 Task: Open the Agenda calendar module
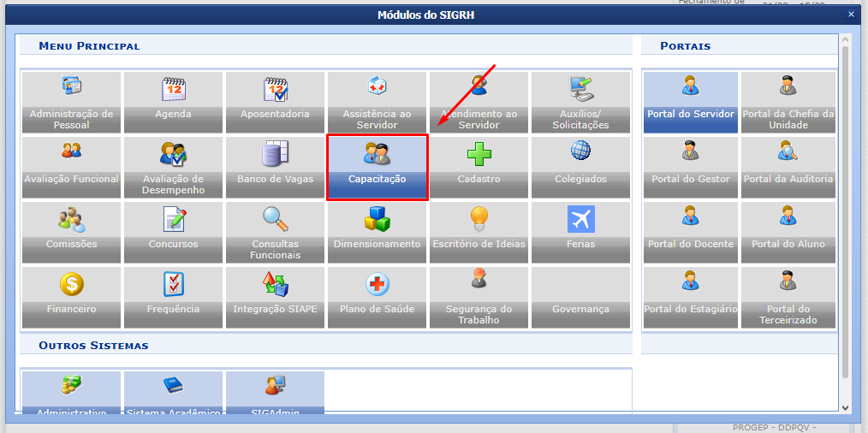(x=173, y=103)
